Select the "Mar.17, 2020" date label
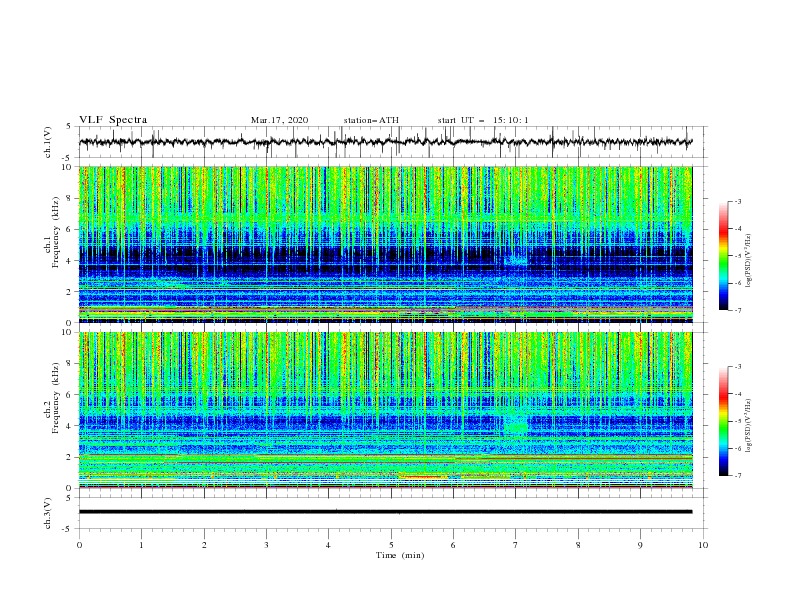This screenshot has height=612, width=792. (279, 120)
